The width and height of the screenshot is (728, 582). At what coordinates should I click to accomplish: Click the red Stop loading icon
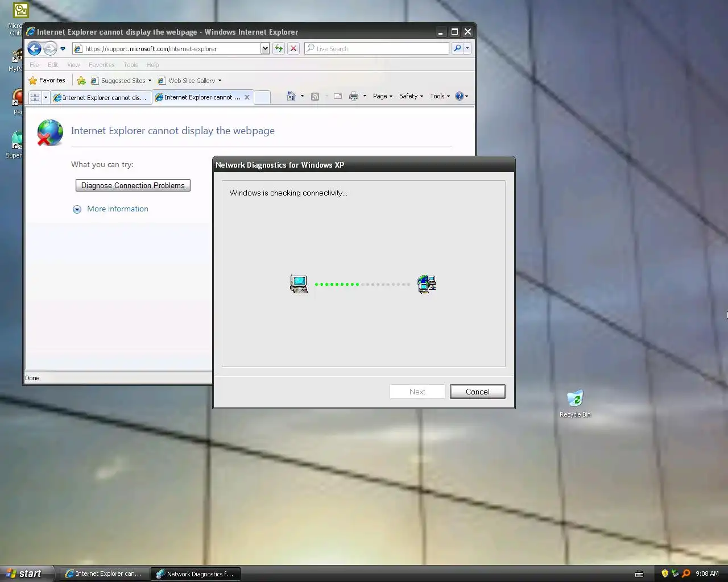tap(293, 49)
